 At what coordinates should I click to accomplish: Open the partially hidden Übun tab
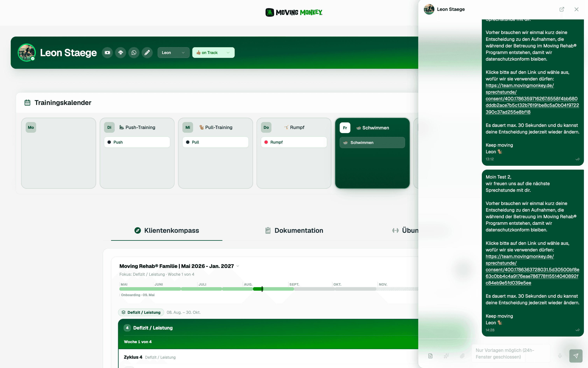click(x=405, y=230)
